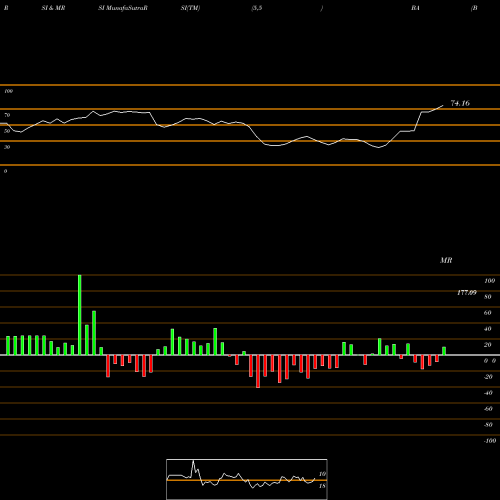
Task: Click the 20 label on the MR axis
Action: coord(488,345)
